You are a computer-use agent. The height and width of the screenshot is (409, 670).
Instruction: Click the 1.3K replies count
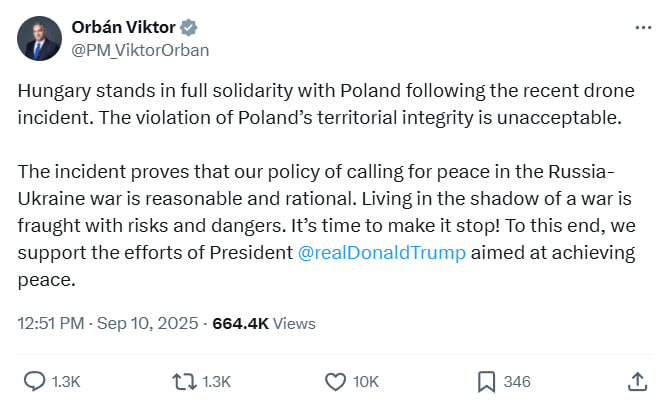66,382
